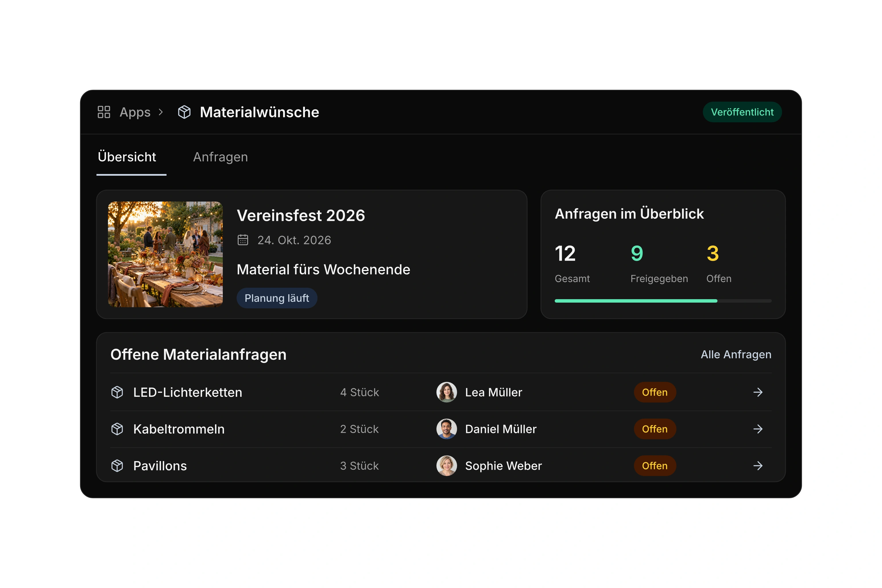882x588 pixels.
Task: Switch to the Übersicht tab
Action: click(127, 157)
